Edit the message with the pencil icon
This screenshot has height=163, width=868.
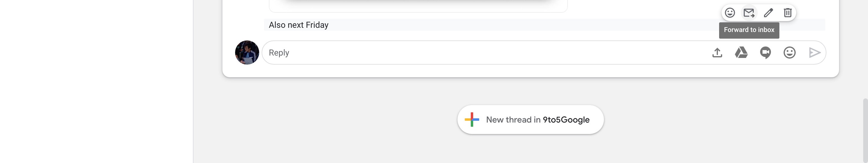tap(768, 13)
